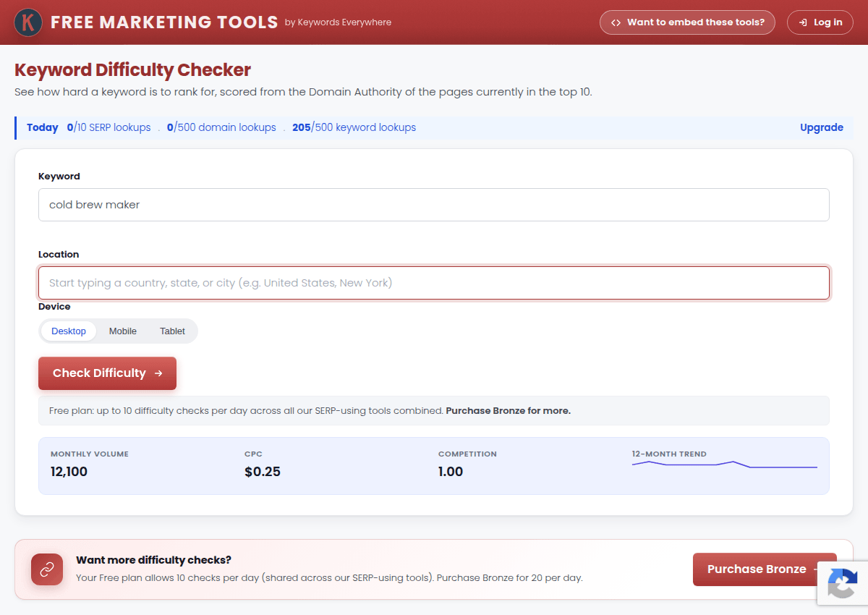
Task: Click the link icon beside 'Want more difficulty checks?'
Action: (47, 569)
